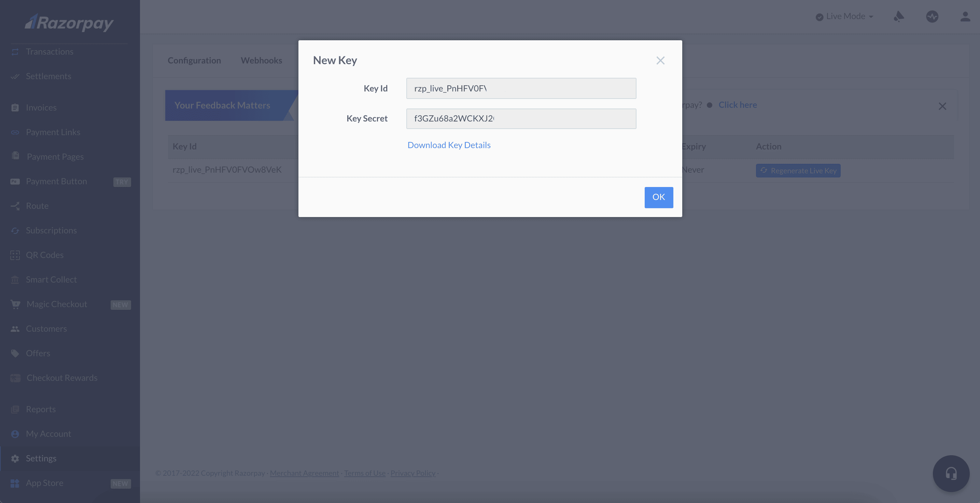Click the NEW badge on App Store
Viewport: 980px width, 503px height.
[x=120, y=484]
